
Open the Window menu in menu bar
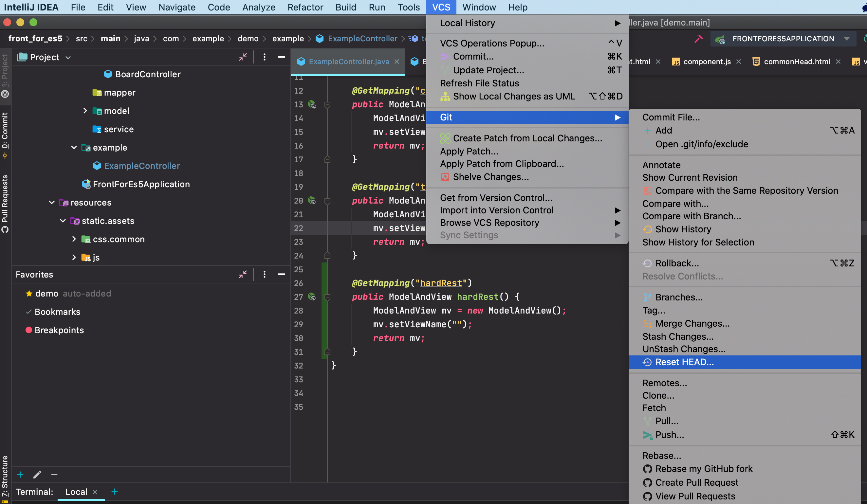(x=479, y=7)
